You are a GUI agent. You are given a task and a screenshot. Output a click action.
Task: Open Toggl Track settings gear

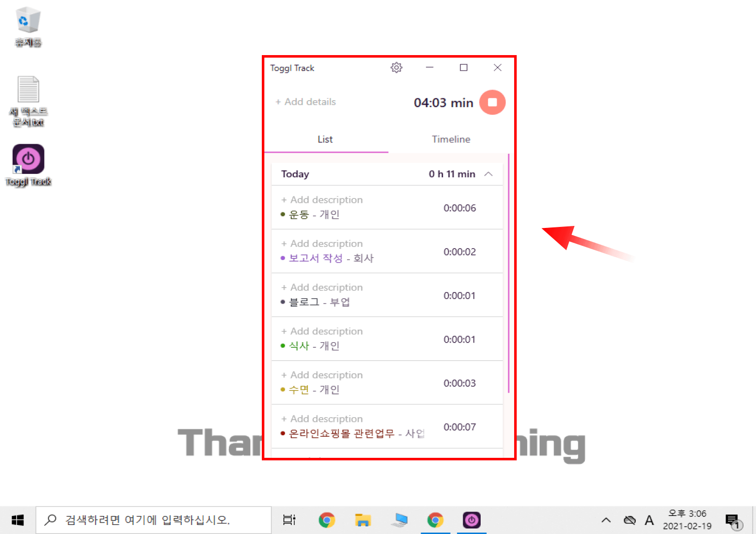pyautogui.click(x=397, y=68)
